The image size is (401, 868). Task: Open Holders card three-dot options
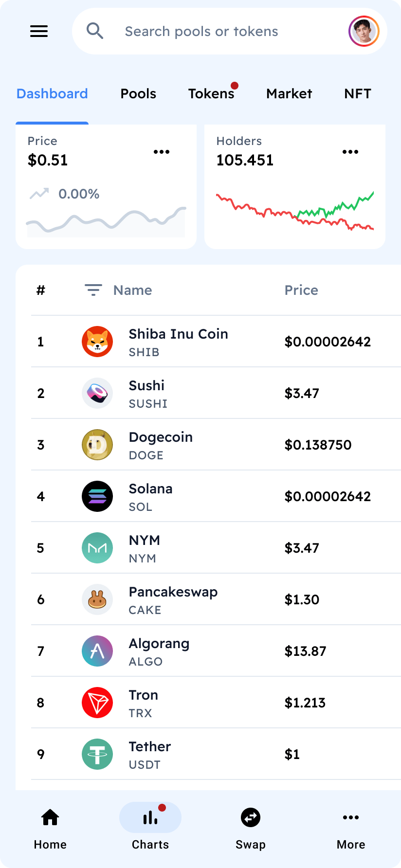pos(350,152)
